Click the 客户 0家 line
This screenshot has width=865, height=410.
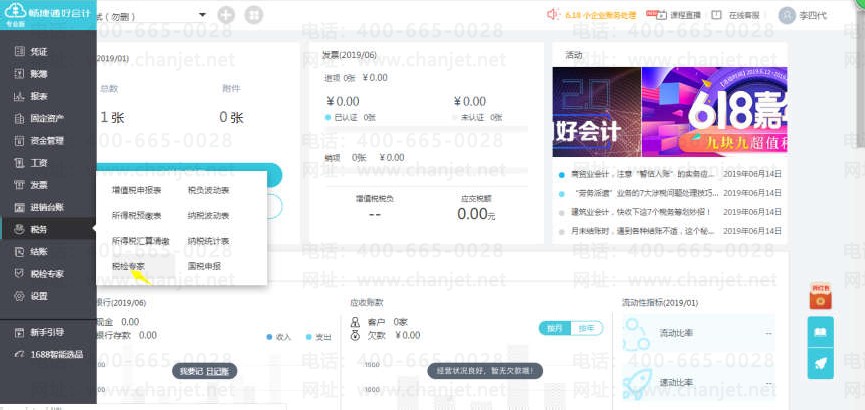[x=379, y=322]
